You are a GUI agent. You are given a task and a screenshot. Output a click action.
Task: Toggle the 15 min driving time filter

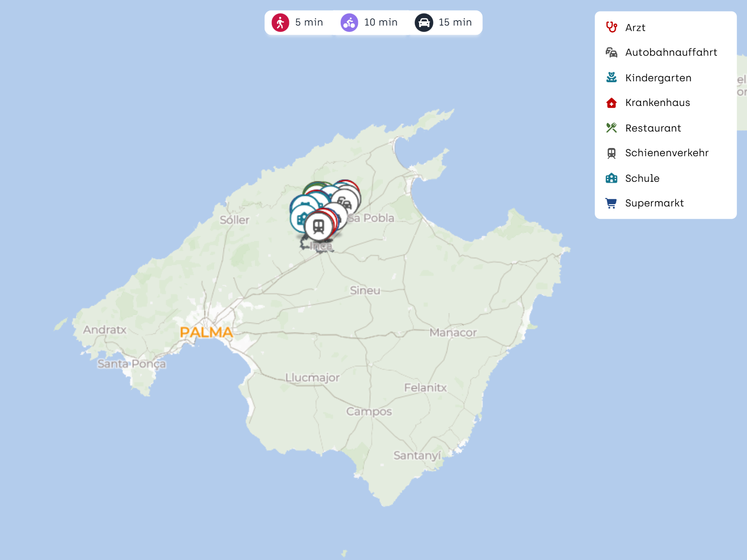pyautogui.click(x=443, y=22)
